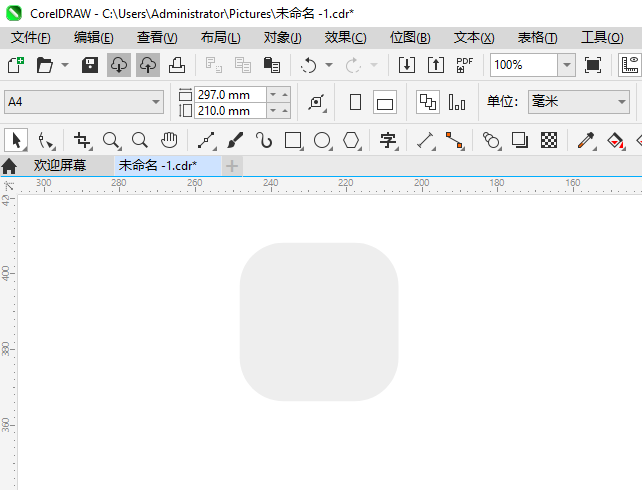
Task: Click the cloud upload (save to cloud) icon
Action: point(148,65)
